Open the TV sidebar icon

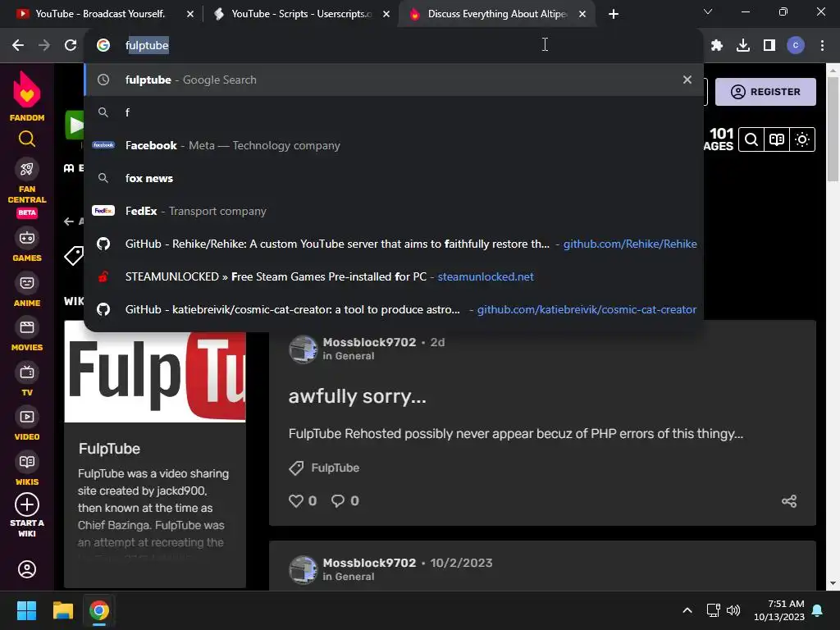pos(27,372)
